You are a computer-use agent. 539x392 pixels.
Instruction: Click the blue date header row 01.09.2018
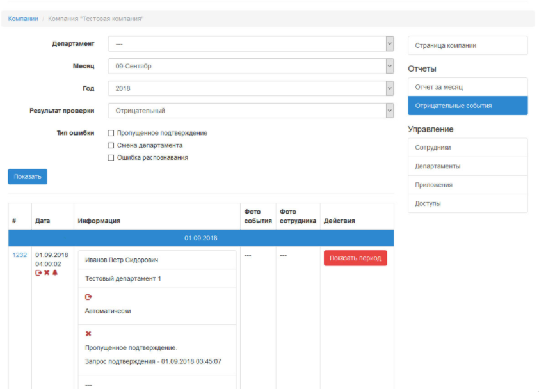coord(201,239)
